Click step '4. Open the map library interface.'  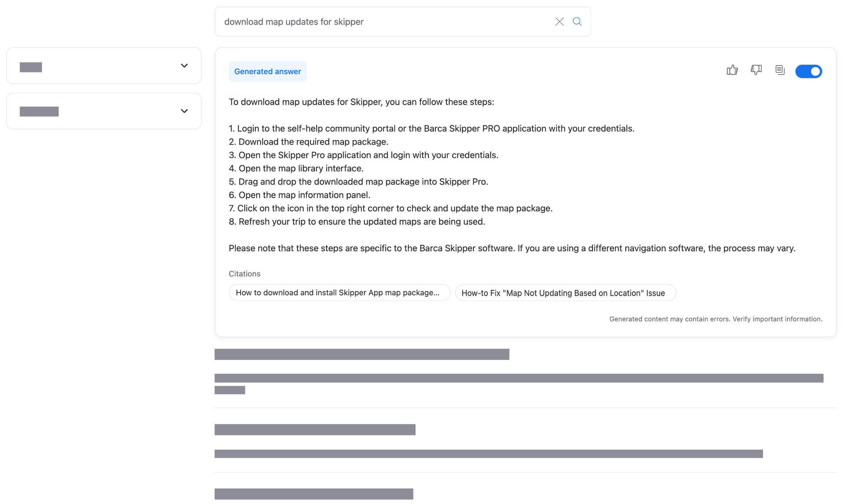(x=296, y=168)
